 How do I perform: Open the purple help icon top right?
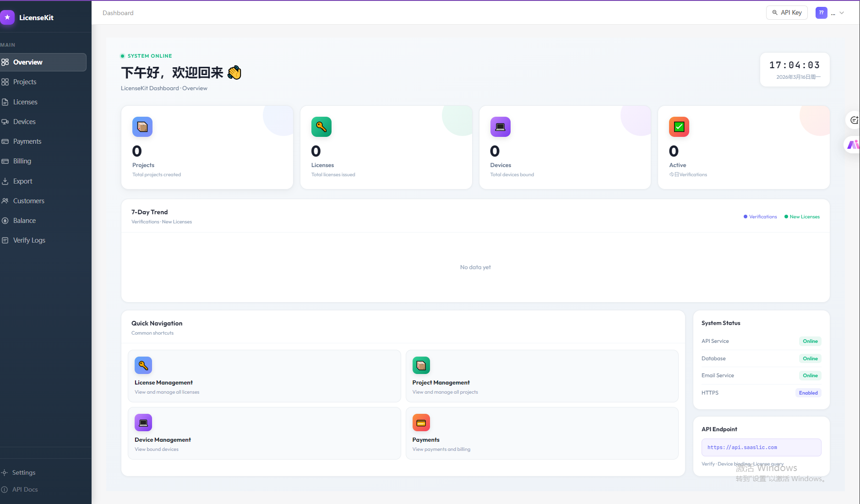(821, 12)
